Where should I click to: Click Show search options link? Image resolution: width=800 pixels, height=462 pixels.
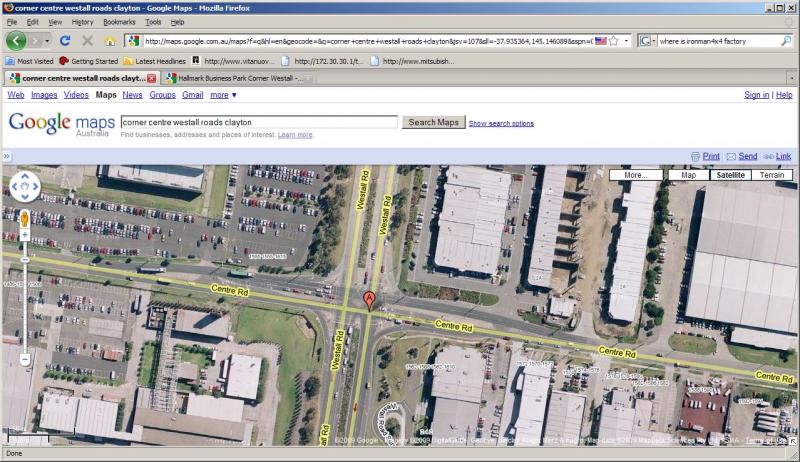click(501, 123)
